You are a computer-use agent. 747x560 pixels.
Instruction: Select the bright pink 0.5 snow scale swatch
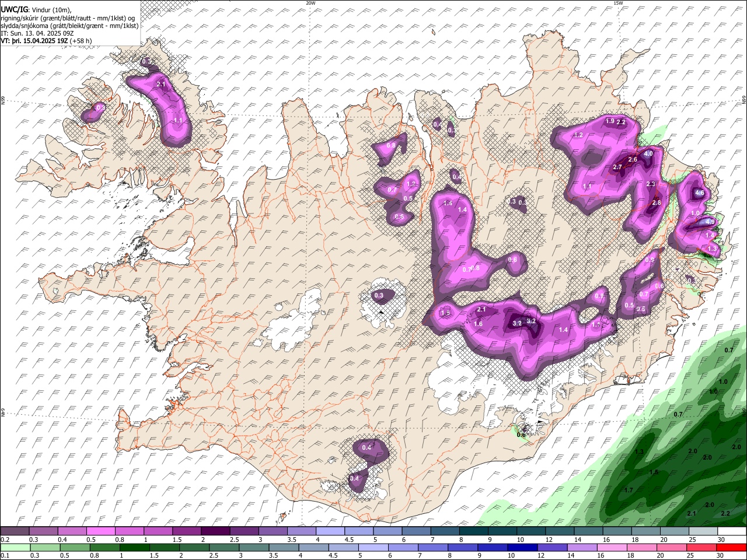tap(100, 531)
